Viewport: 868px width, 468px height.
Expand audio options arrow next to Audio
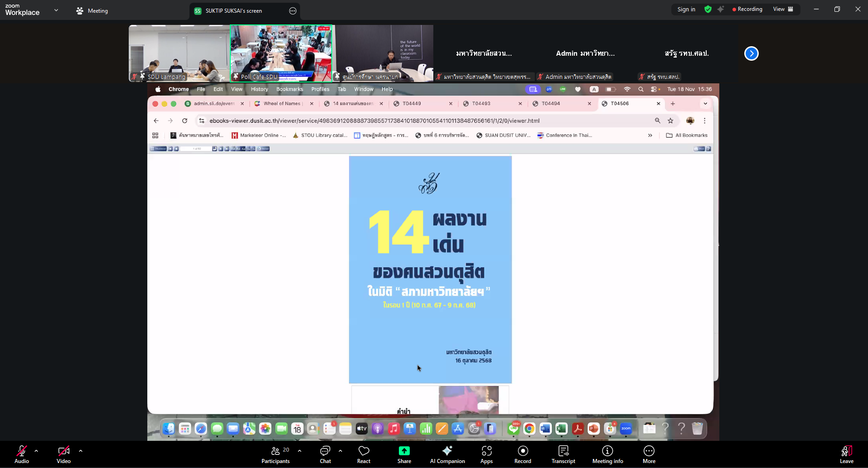pyautogui.click(x=36, y=451)
